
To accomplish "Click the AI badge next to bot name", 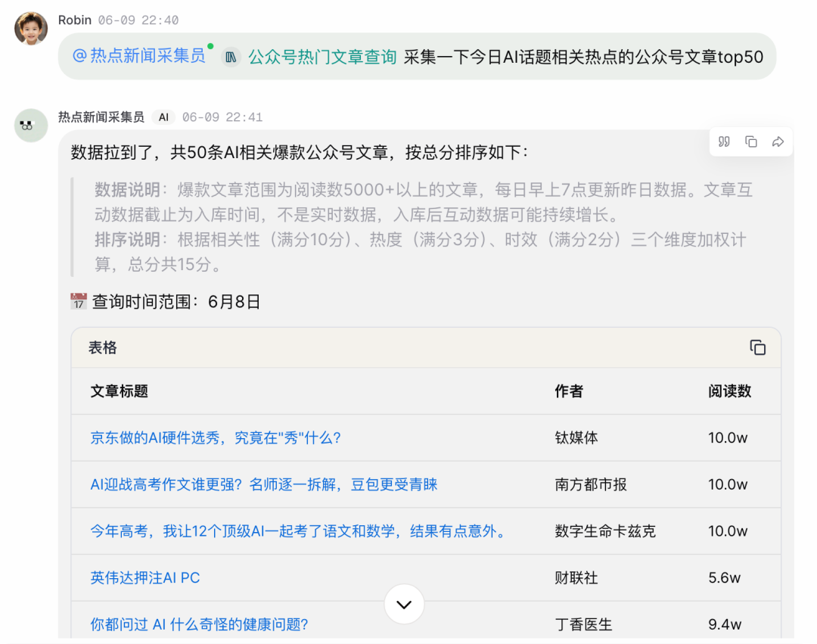I will click(x=163, y=117).
